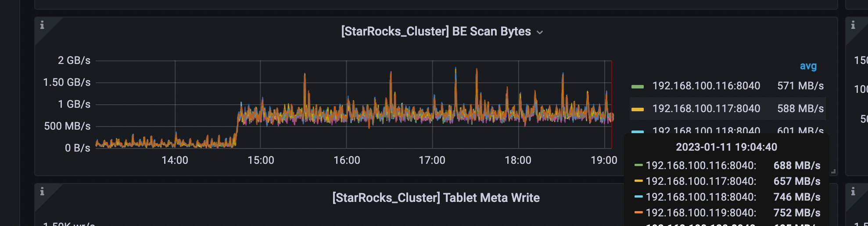Toggle series 192.168.100.116:8040 in the legend
The image size is (868, 226).
(706, 86)
